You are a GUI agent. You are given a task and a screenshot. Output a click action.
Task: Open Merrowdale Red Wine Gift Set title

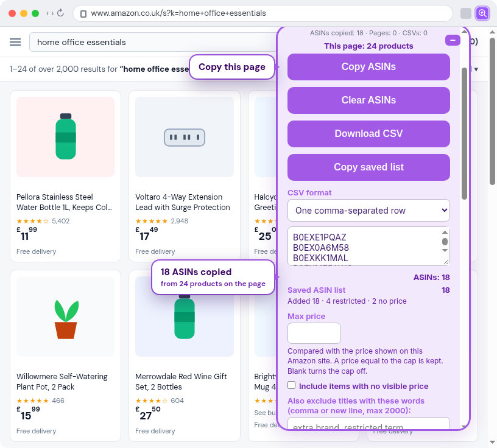181,382
